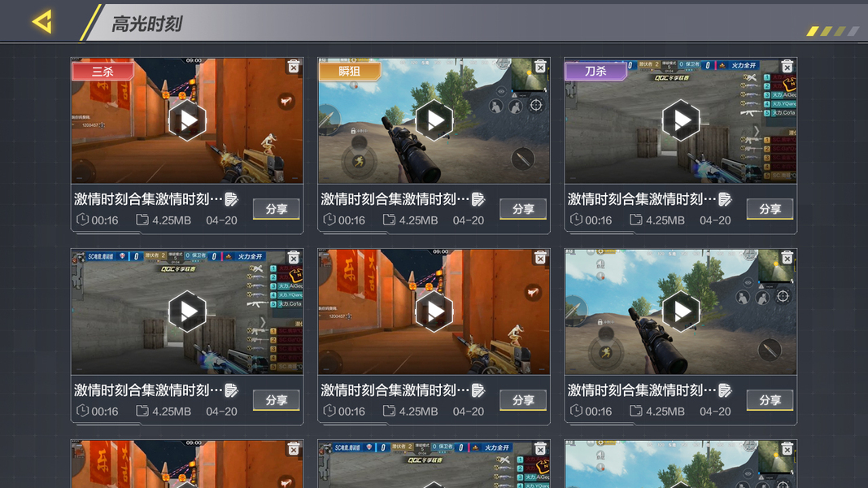This screenshot has height=488, width=868.
Task: Delete the bottom-row orange wall clip
Action: [x=294, y=449]
